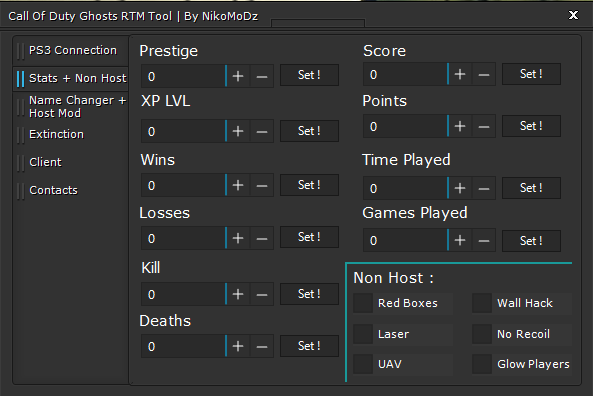
Task: Apply Time Played with Set!
Action: click(531, 188)
